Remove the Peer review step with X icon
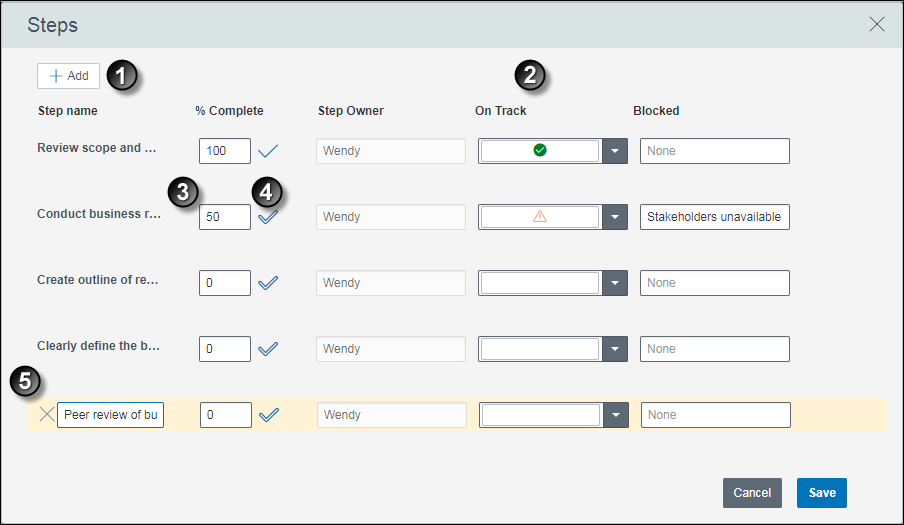This screenshot has height=525, width=904. [x=47, y=414]
